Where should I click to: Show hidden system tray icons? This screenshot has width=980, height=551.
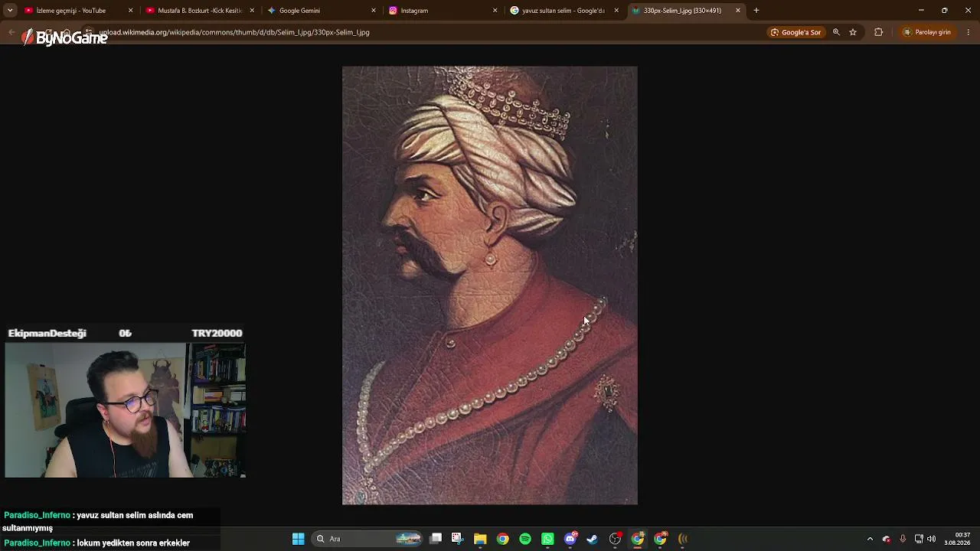pyautogui.click(x=870, y=539)
